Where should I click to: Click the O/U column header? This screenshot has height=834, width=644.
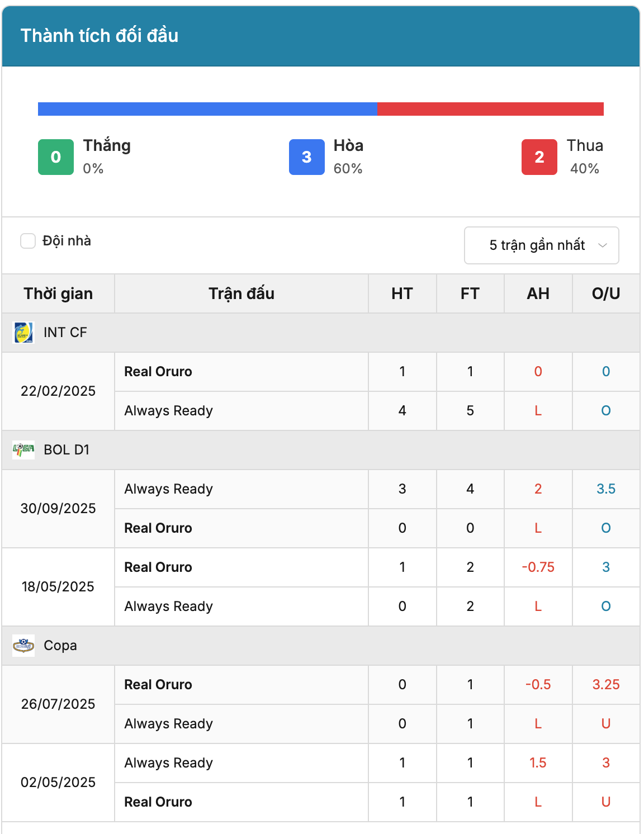(x=606, y=293)
